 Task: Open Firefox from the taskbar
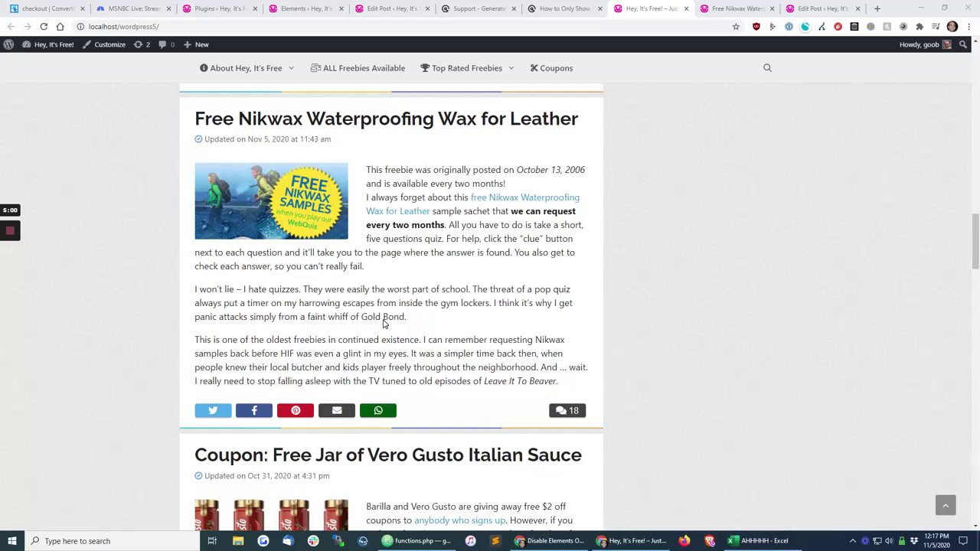click(x=684, y=541)
